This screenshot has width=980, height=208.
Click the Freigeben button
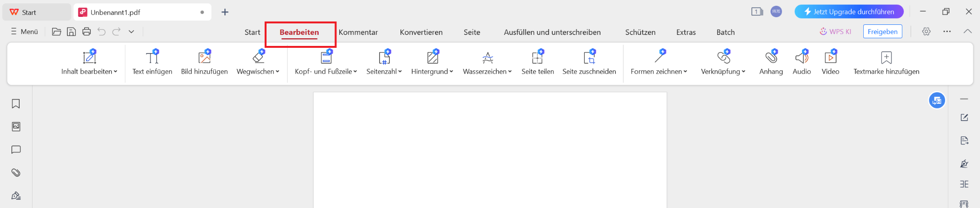pos(882,32)
